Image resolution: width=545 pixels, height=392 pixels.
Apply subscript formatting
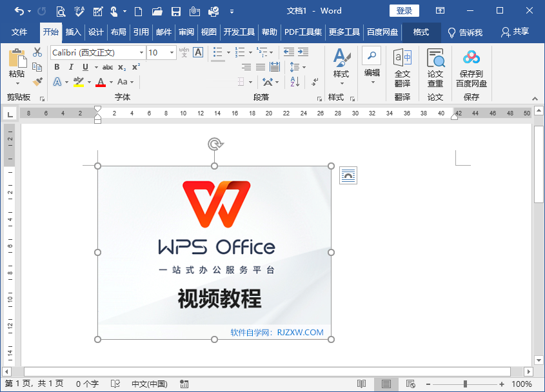click(122, 66)
